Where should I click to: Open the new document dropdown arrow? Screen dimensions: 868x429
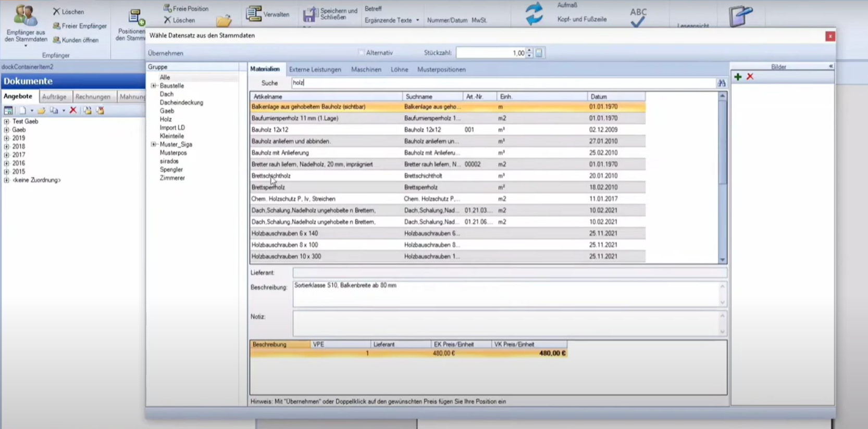click(32, 110)
